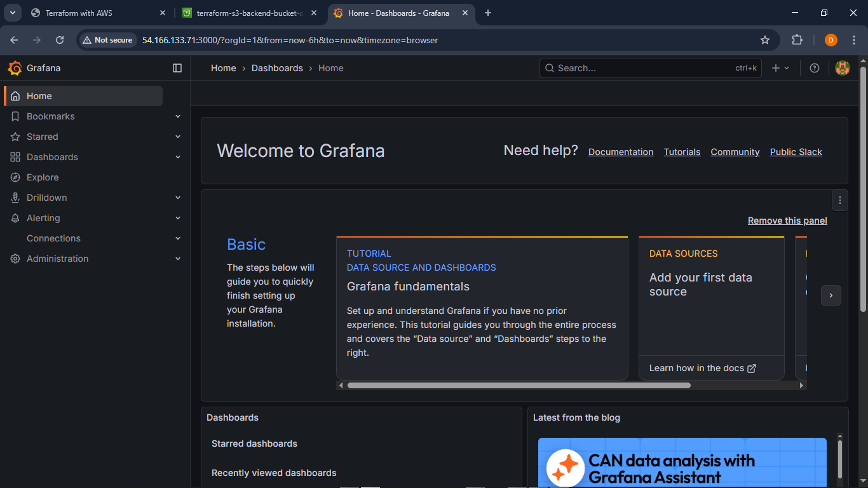
Task: Select Dashboards in the sidebar menu
Action: [x=52, y=157]
